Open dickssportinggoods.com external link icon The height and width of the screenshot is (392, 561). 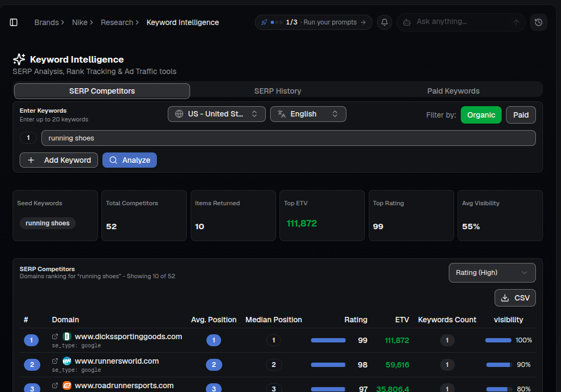pos(55,336)
